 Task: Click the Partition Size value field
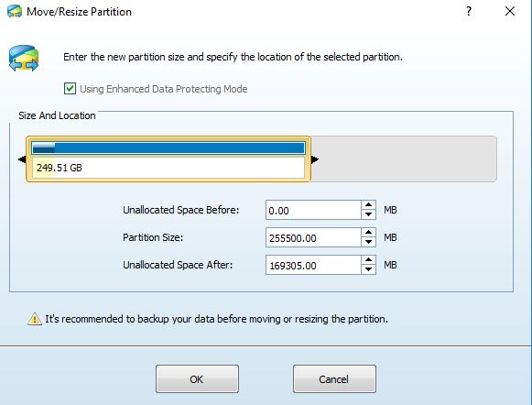(x=313, y=237)
